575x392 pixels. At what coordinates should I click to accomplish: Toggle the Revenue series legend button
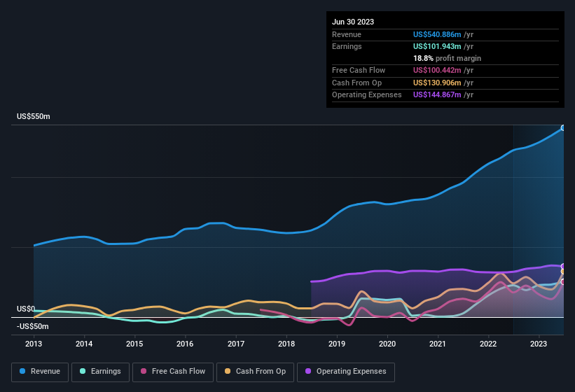point(41,372)
